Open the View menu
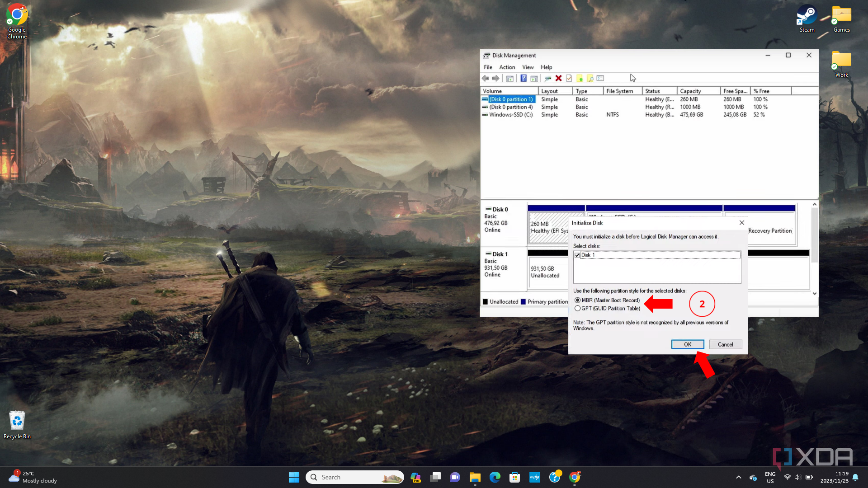 pos(528,67)
